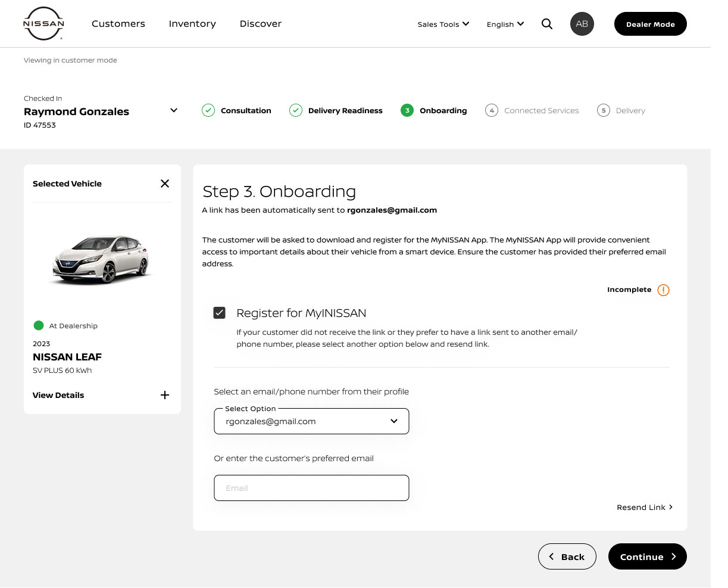Viewport: 728px width, 588px height.
Task: Open the English language dropdown
Action: [x=505, y=24]
